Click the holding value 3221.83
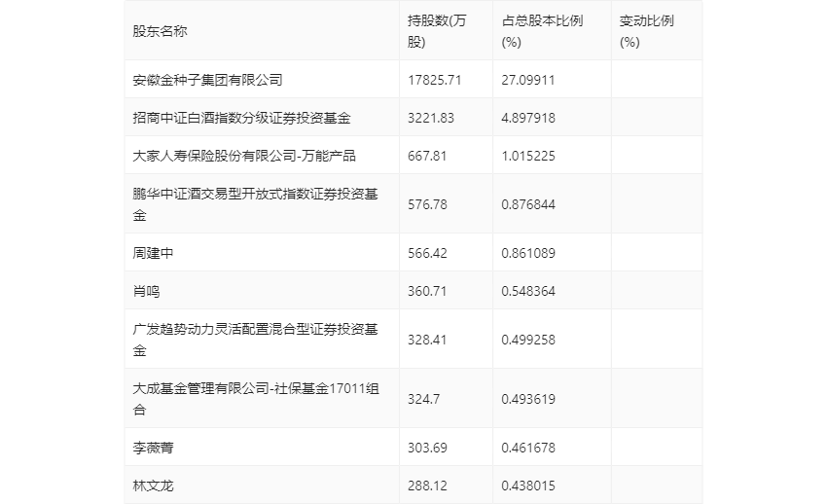 pyautogui.click(x=431, y=118)
